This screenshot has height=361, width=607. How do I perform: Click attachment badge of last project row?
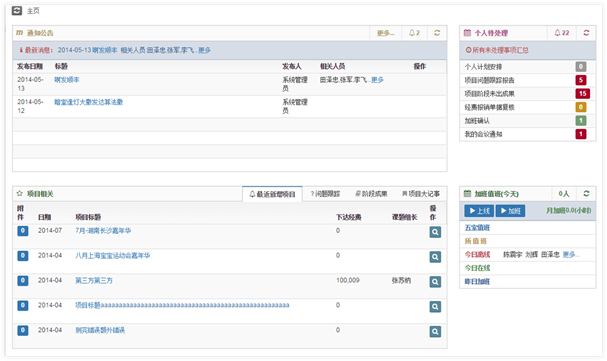coord(23,330)
